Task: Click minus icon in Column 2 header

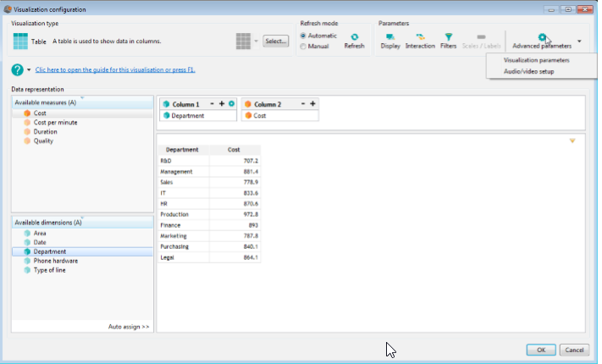Action: point(303,103)
